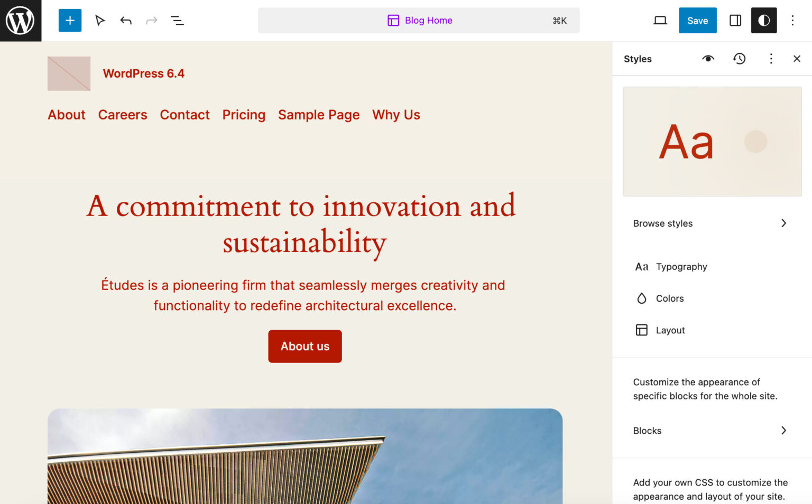Image resolution: width=812 pixels, height=504 pixels.
Task: Undo the last change
Action: [x=126, y=20]
